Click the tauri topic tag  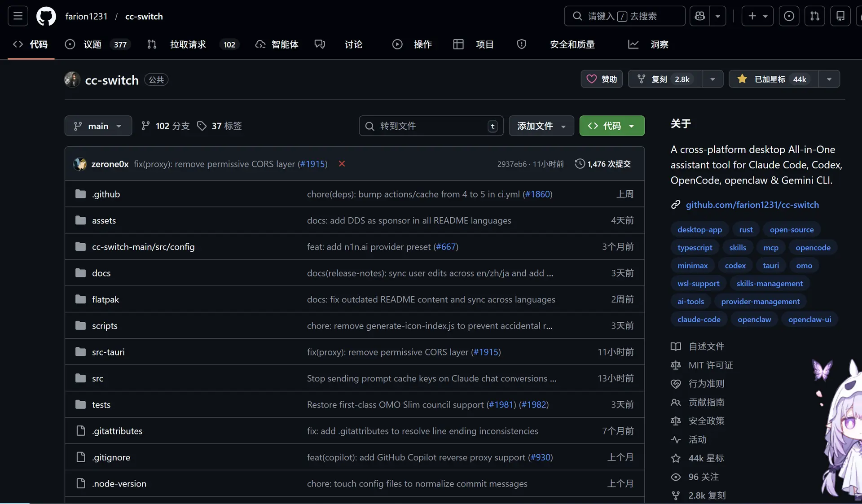coord(771,265)
